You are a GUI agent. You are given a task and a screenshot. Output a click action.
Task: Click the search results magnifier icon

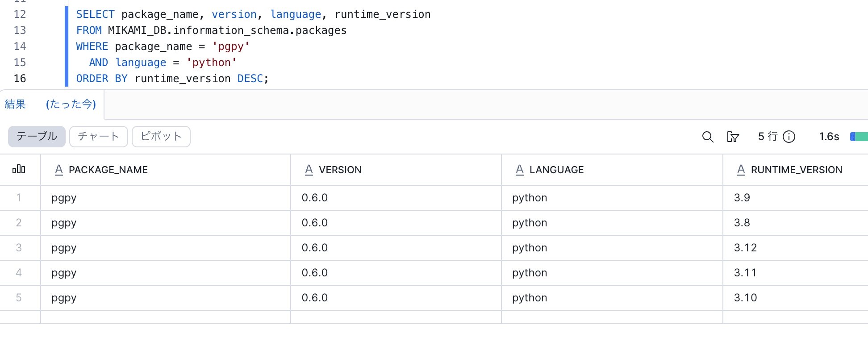tap(708, 137)
